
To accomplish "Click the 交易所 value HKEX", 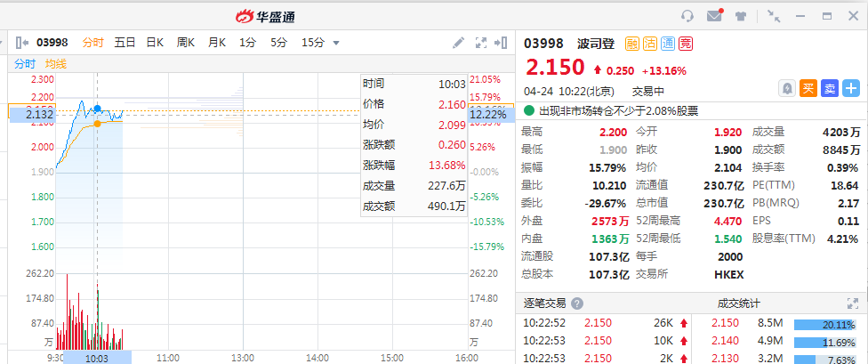I will tap(729, 274).
